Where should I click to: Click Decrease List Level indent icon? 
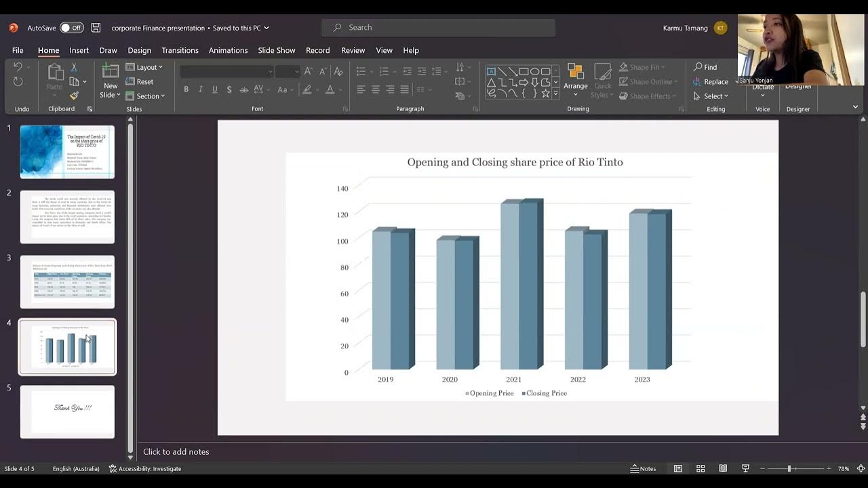[x=407, y=70]
